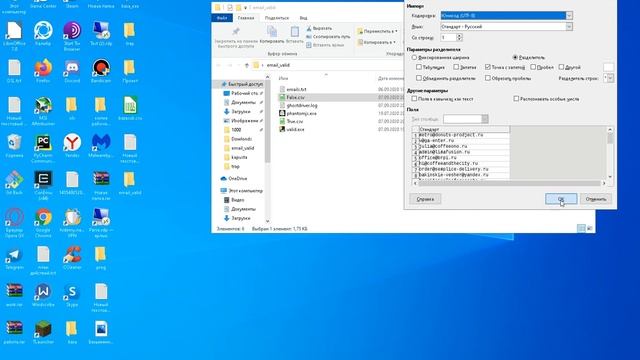The image size is (640, 360).
Task: Launch Google Chrome from desktop
Action: (x=43, y=222)
